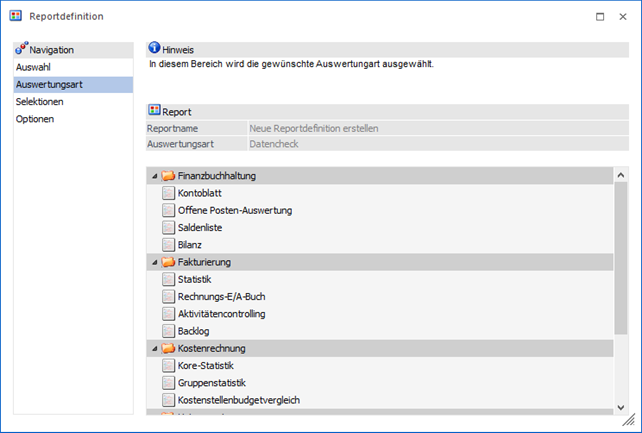Collapse the Fakturierung tree group
This screenshot has height=433, width=642.
coord(154,262)
